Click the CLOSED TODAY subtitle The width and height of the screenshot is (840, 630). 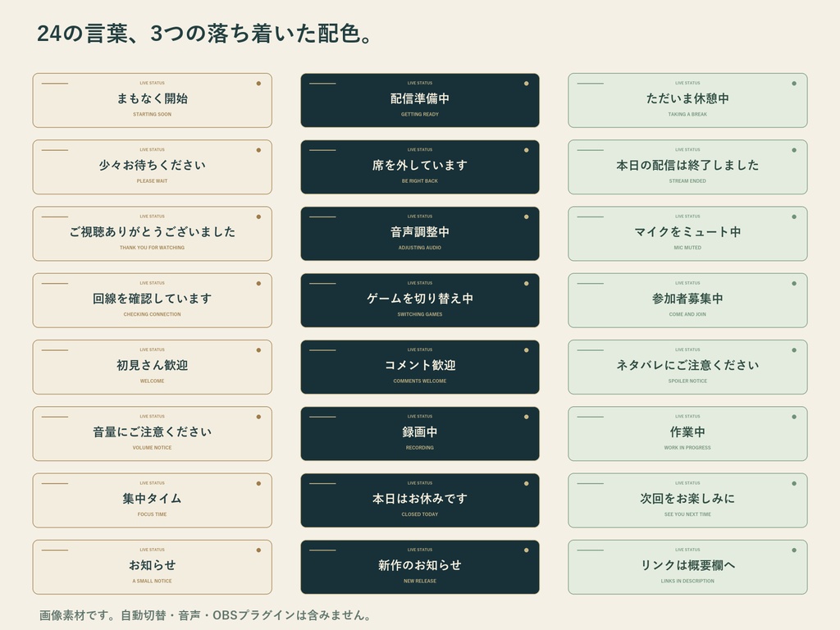(x=420, y=514)
